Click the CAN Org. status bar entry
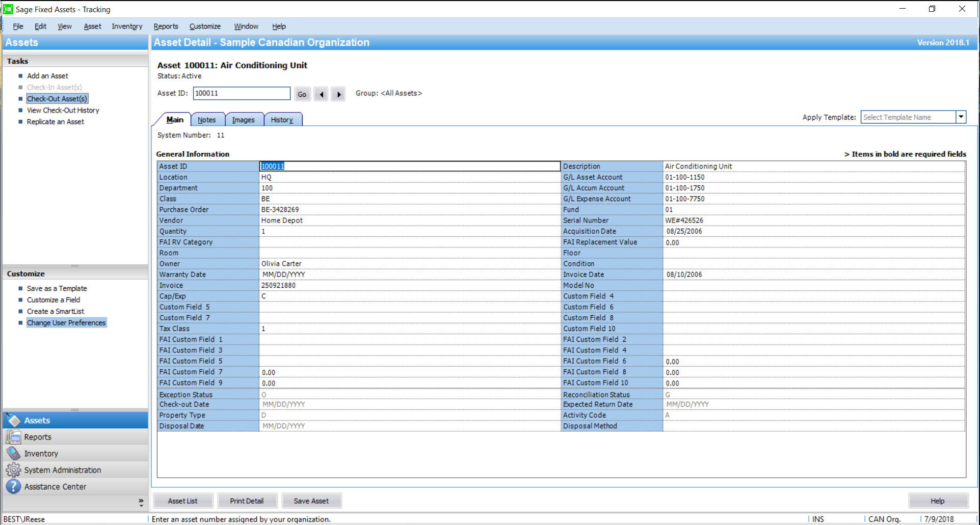Screen dimensions: 980x525 coord(884,519)
